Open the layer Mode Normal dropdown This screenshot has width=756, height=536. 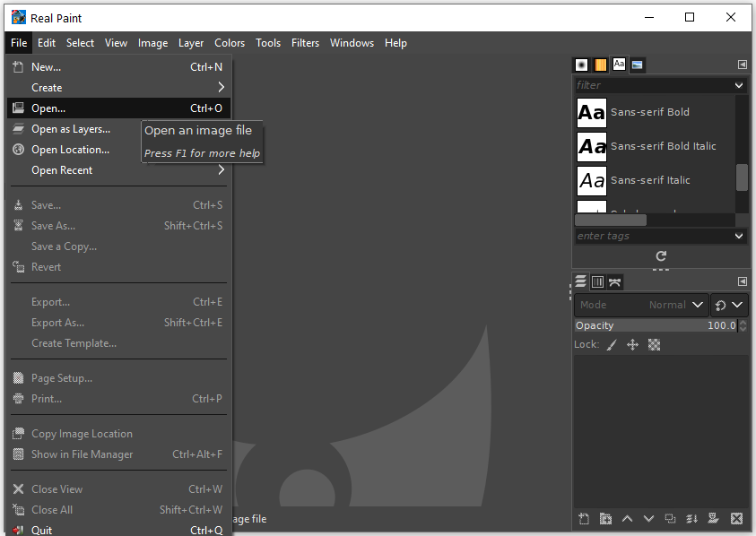641,305
